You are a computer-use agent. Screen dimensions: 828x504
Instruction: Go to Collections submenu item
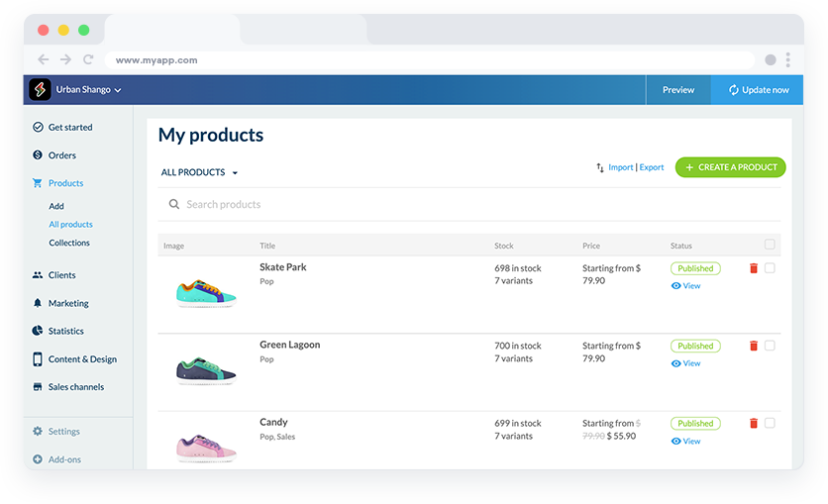point(69,243)
